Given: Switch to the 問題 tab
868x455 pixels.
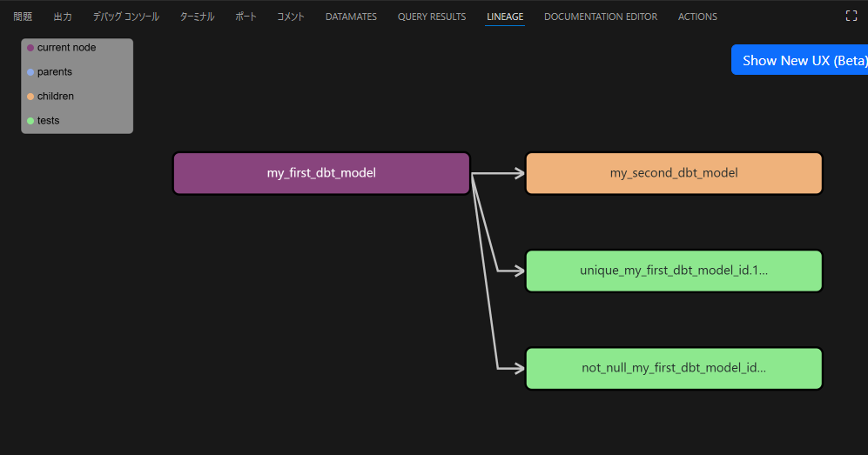Looking at the screenshot, I should click(x=23, y=17).
